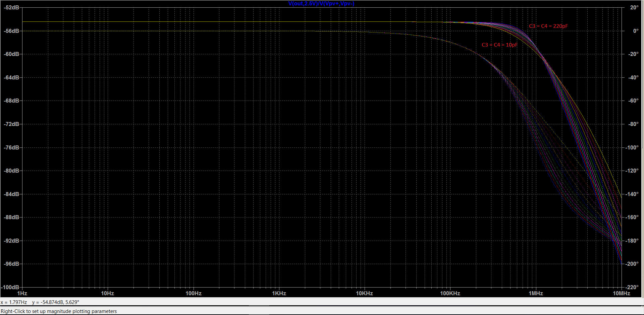Click the V(out,2.5V)/V(Vpv+,Vpv-) trace label
Screen dimensions: 644x315
click(321, 4)
